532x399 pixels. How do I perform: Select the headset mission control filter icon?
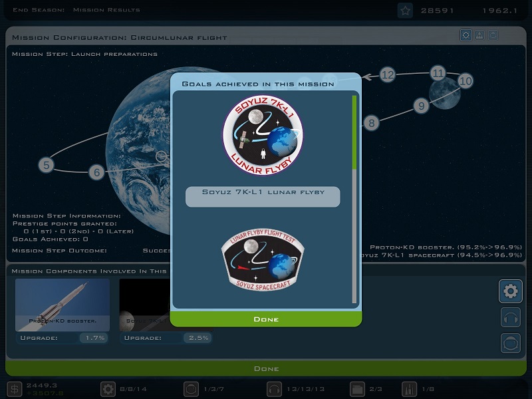pos(510,317)
